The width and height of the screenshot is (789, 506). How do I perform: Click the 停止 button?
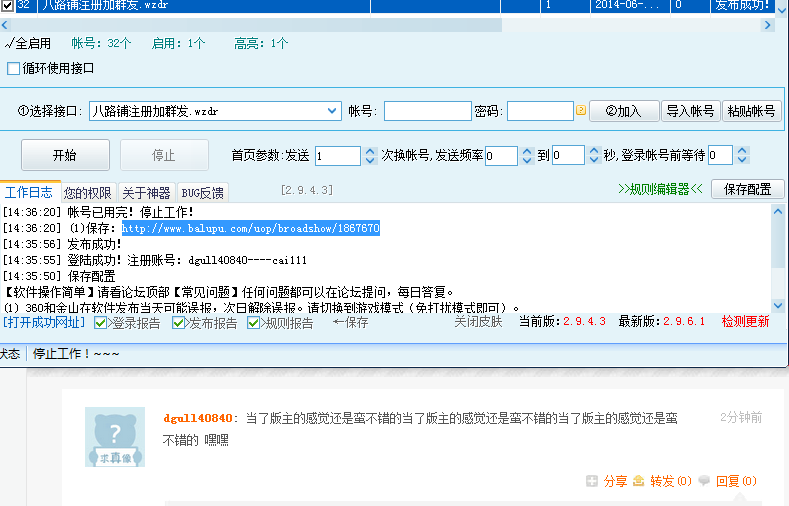pyautogui.click(x=164, y=155)
